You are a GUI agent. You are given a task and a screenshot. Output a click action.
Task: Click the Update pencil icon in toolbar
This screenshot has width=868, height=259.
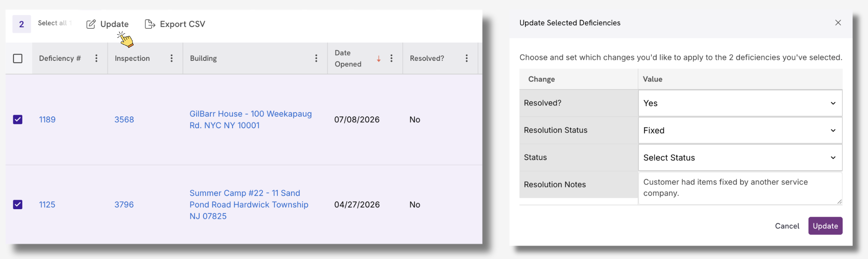(91, 24)
